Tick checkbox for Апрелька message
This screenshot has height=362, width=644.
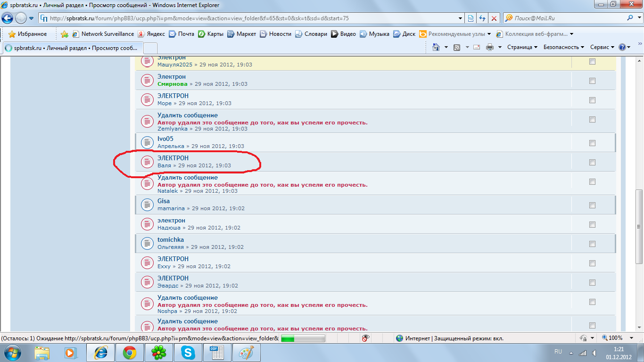click(592, 143)
